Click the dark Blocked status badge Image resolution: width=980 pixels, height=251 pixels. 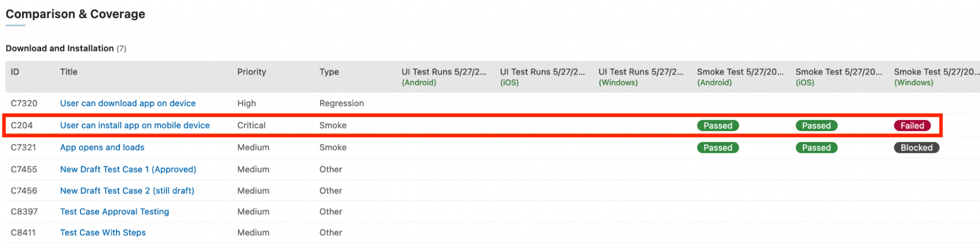pyautogui.click(x=916, y=148)
